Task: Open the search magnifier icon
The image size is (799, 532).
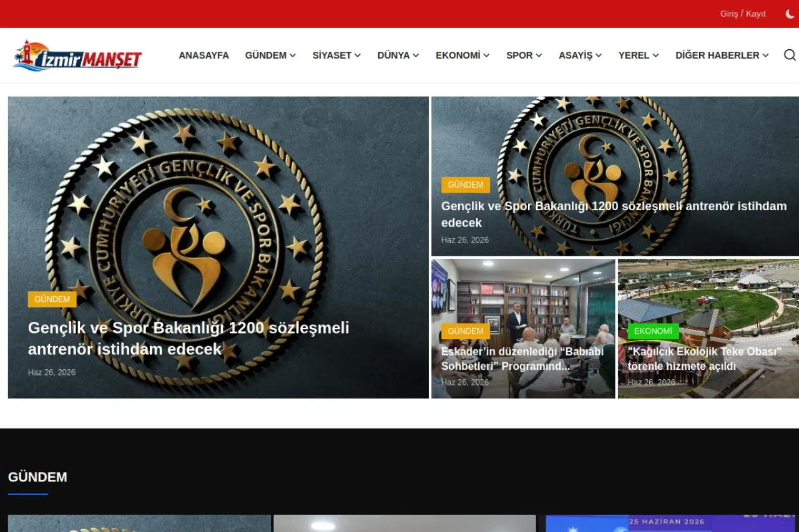Action: pyautogui.click(x=790, y=55)
